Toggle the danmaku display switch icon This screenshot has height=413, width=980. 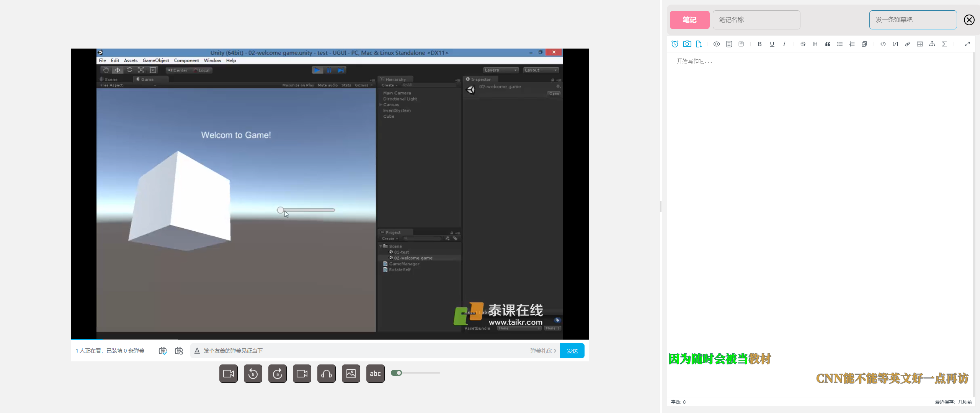[163, 351]
